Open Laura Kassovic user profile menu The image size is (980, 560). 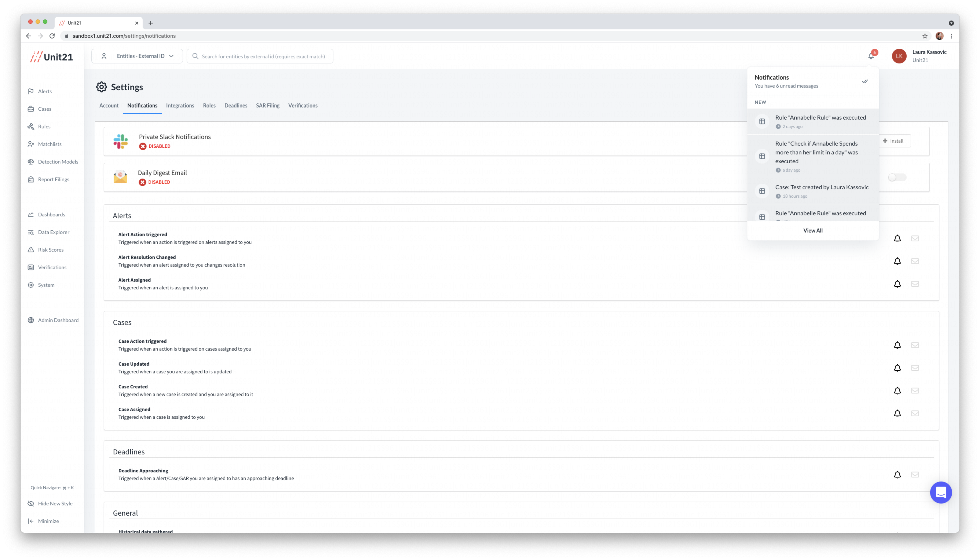click(919, 56)
